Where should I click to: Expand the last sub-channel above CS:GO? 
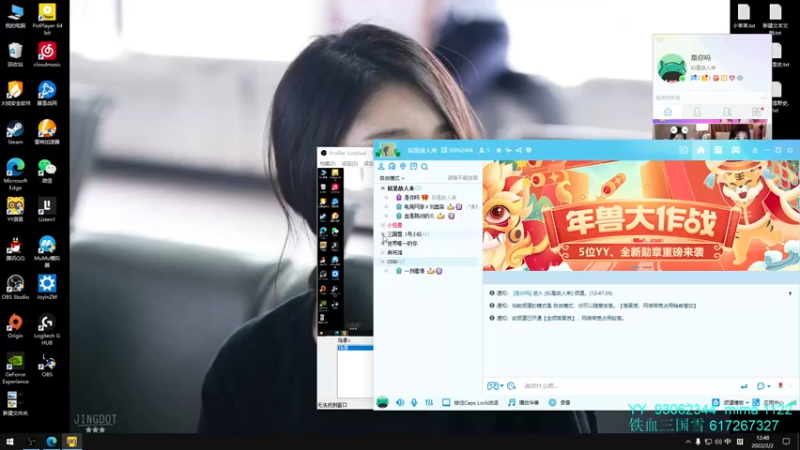pyautogui.click(x=383, y=253)
